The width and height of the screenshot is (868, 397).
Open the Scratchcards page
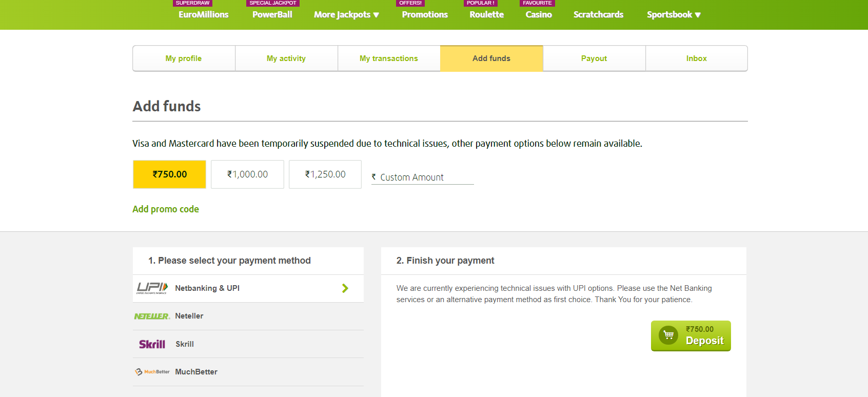(x=598, y=14)
